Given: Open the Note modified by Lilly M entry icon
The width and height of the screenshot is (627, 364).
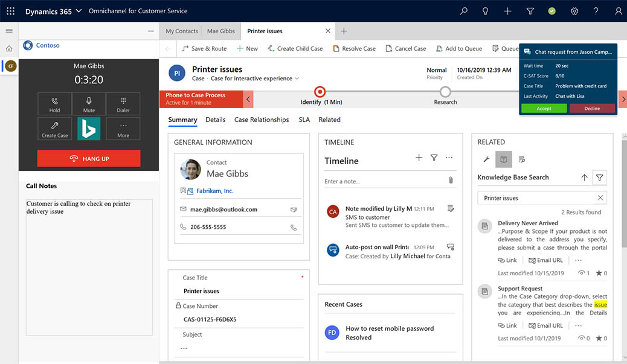Looking at the screenshot, I should click(451, 208).
